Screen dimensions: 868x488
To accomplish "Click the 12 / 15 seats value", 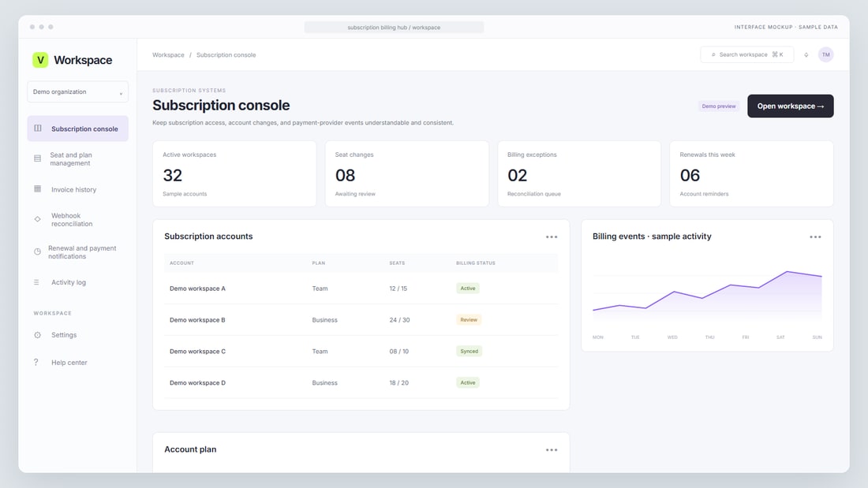I will [x=398, y=289].
